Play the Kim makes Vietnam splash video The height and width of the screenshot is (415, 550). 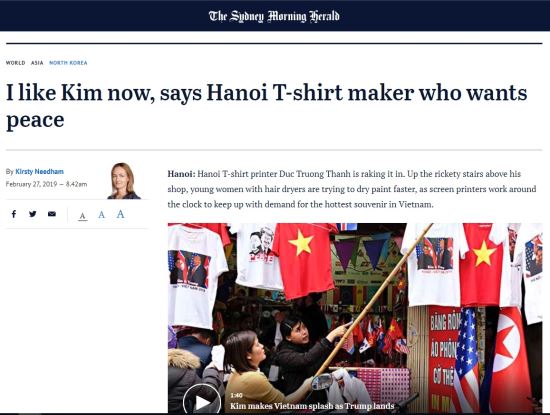202,401
